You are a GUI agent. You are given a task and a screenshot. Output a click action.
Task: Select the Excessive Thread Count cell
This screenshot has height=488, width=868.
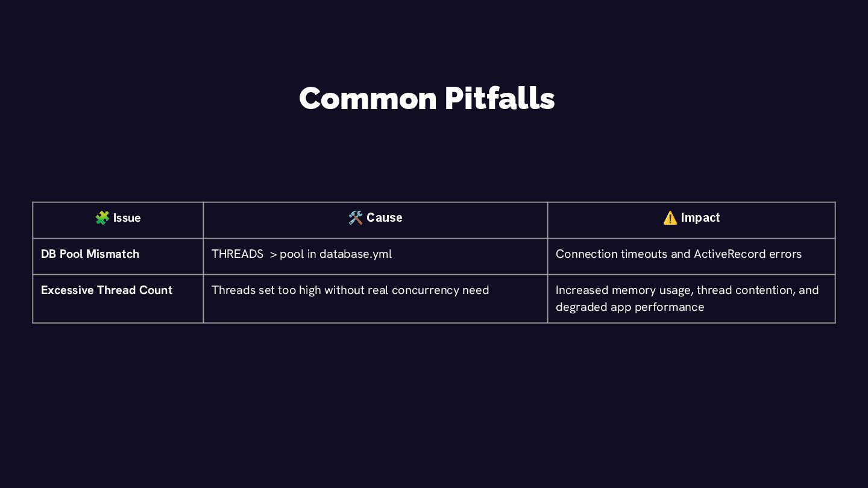coord(118,299)
